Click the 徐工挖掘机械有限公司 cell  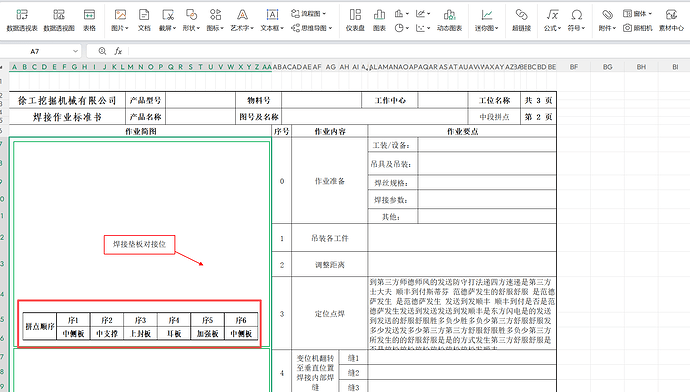point(67,100)
